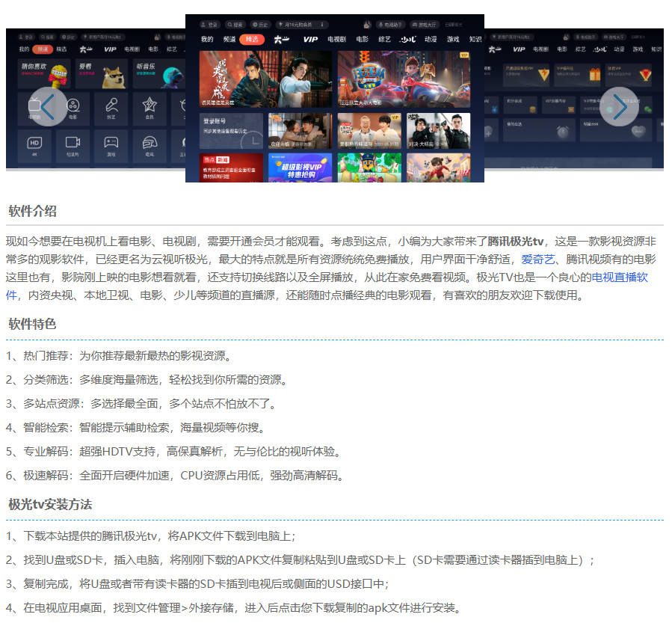Click the 登录 user avatar icon
Screen dimensions: 672x626
204,25
